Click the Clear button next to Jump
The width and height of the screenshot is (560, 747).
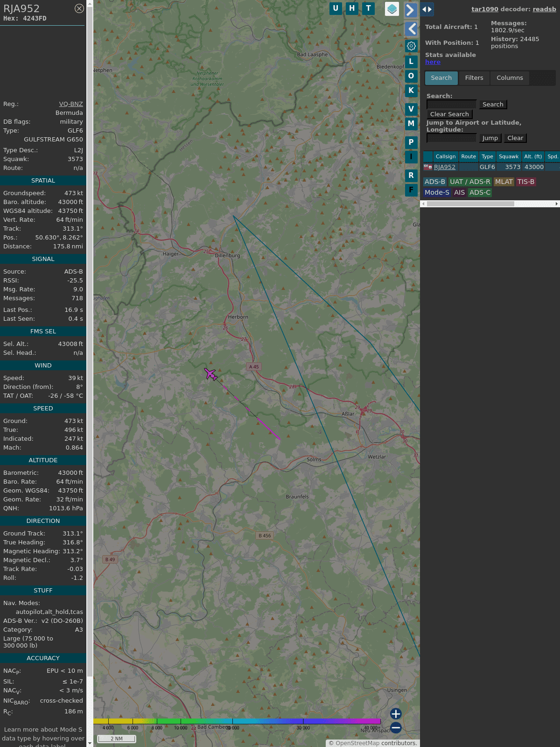515,138
